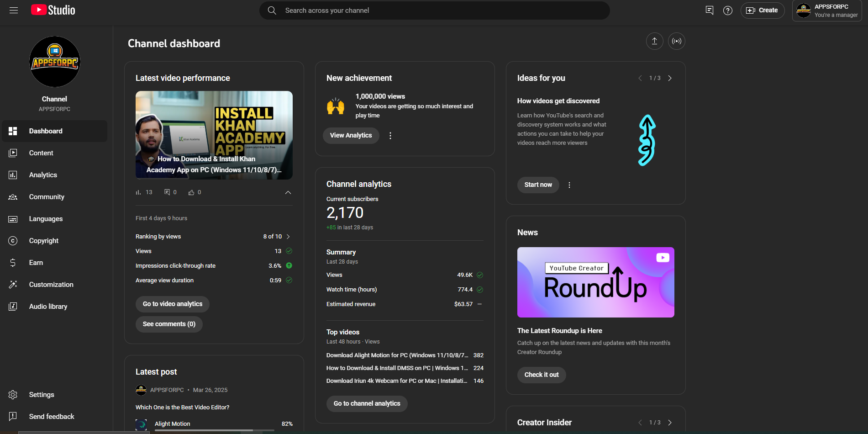Click the Community people icon in sidebar
Viewport: 868px width, 434px height.
13,197
